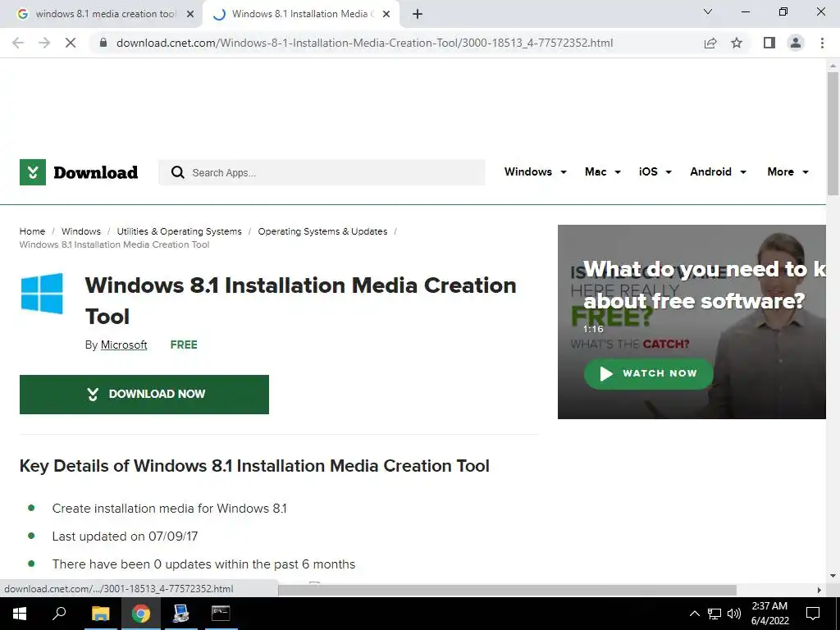Image resolution: width=840 pixels, height=630 pixels.
Task: Open Windows breadcrumb link
Action: [81, 231]
